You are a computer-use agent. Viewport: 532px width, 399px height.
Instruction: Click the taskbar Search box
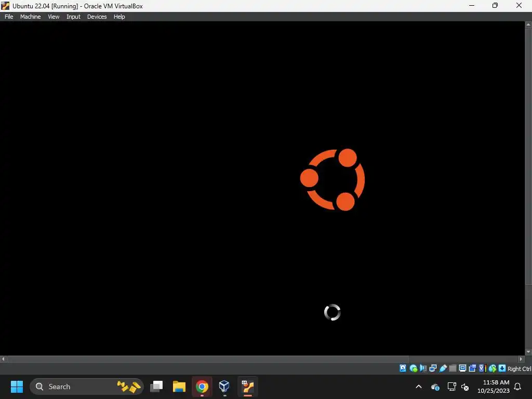(87, 387)
